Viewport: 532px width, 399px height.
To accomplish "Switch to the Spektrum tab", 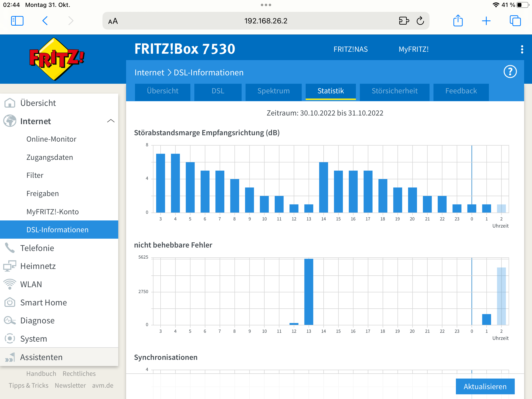I will coord(273,91).
